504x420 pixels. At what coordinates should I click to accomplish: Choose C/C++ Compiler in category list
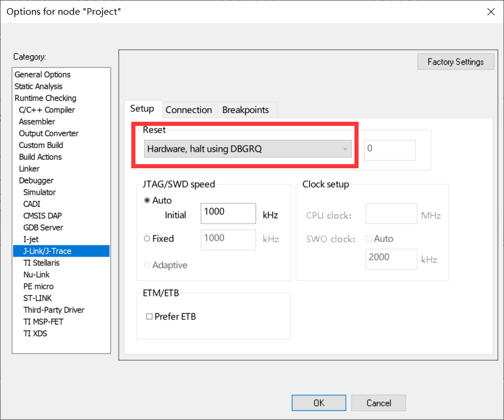point(47,110)
